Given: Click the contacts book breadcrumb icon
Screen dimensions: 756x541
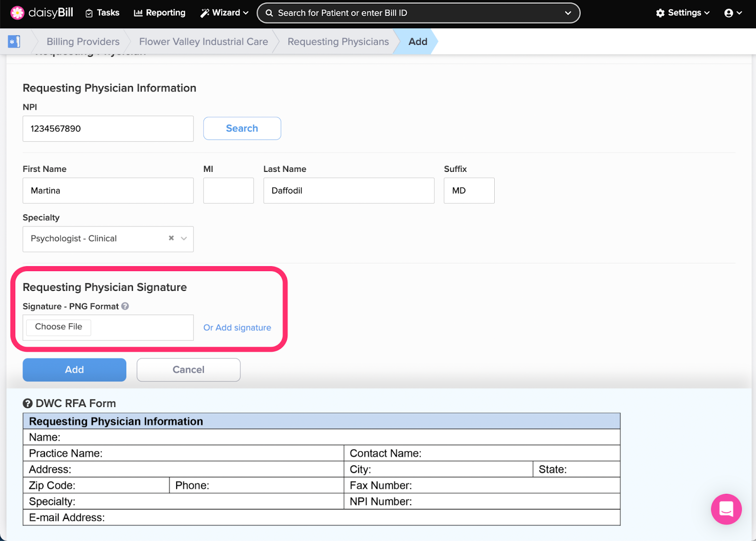Looking at the screenshot, I should coord(14,42).
